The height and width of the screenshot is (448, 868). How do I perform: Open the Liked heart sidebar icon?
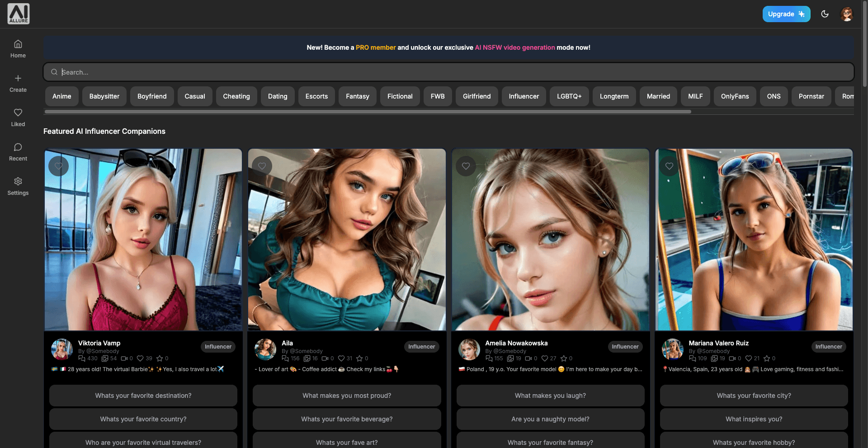[x=18, y=113]
